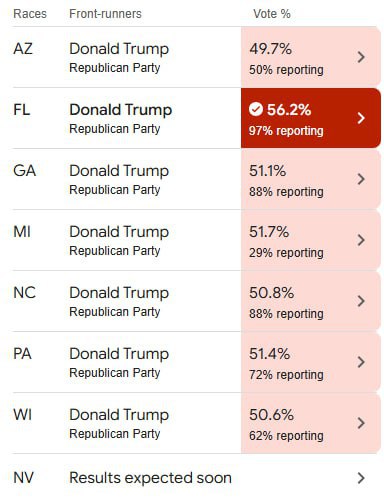Click Pennsylvania row chevron arrow
384x500 pixels.
[361, 362]
